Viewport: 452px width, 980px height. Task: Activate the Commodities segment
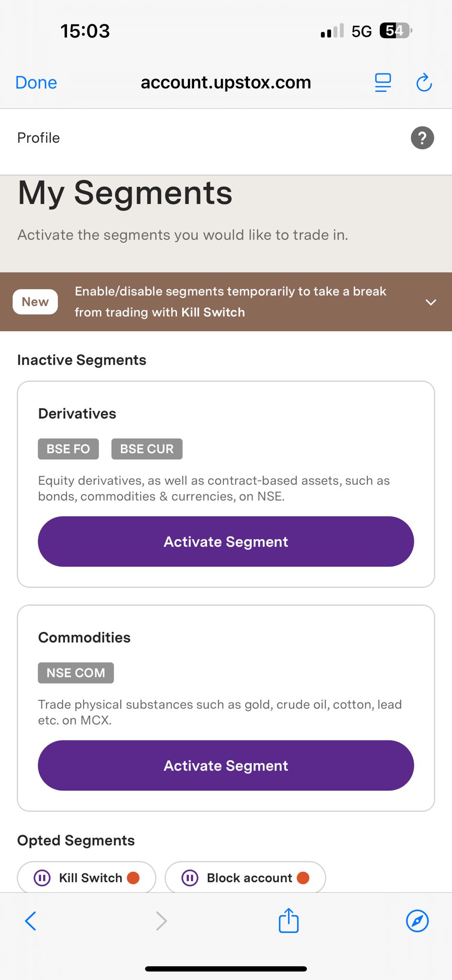point(226,766)
